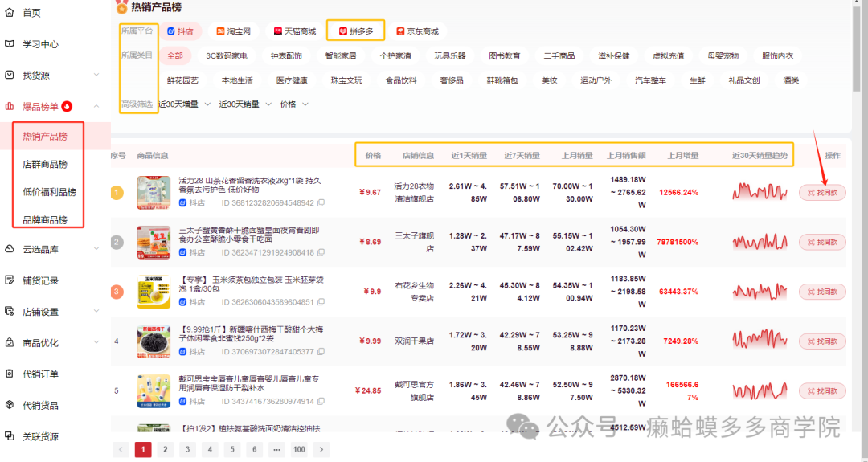The image size is (868, 462).
Task: Click 找同款 for 玉米须茶 product
Action: [x=822, y=292]
